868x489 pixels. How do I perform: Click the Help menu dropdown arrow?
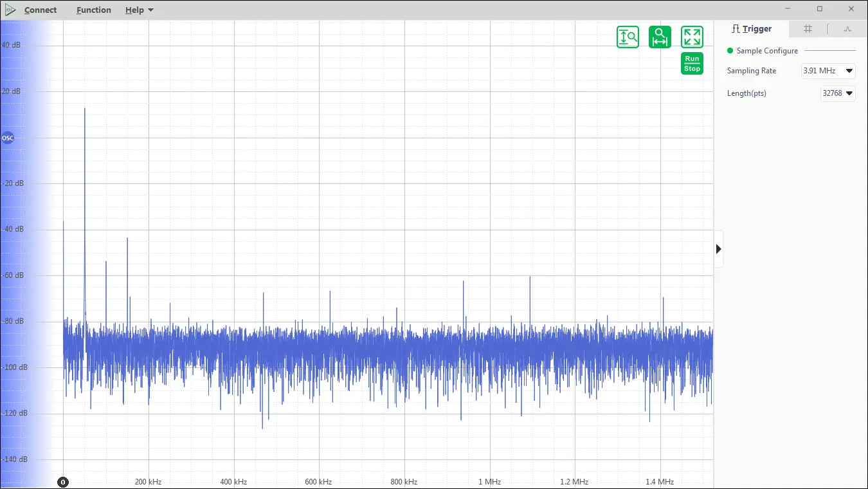[150, 10]
